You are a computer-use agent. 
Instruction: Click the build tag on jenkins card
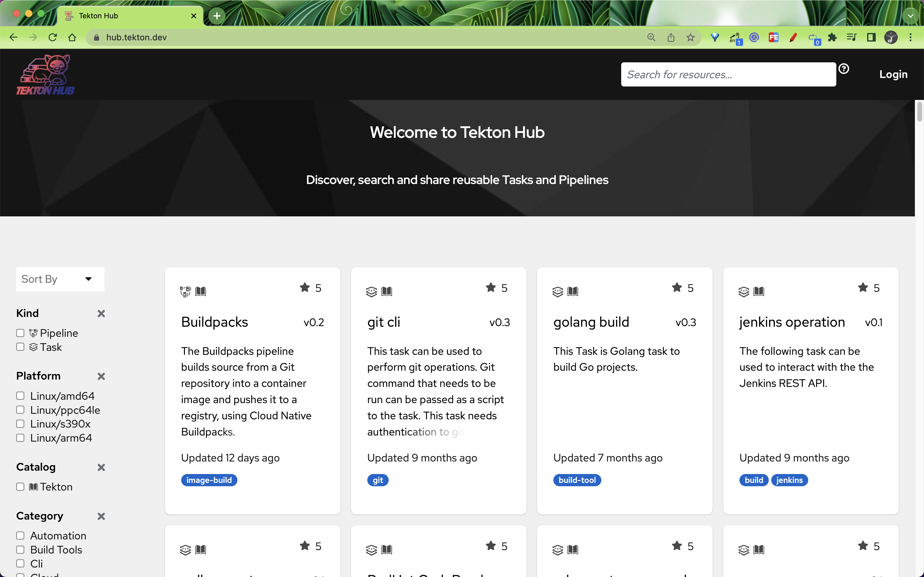754,480
